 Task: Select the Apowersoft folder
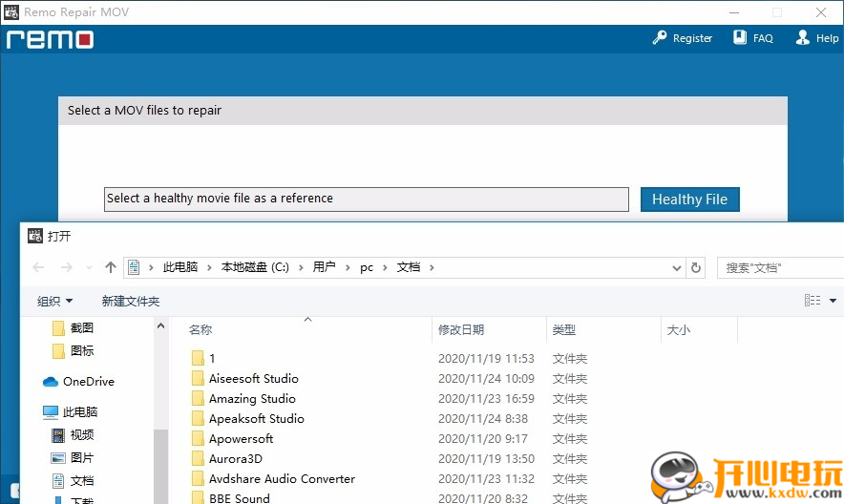point(241,439)
